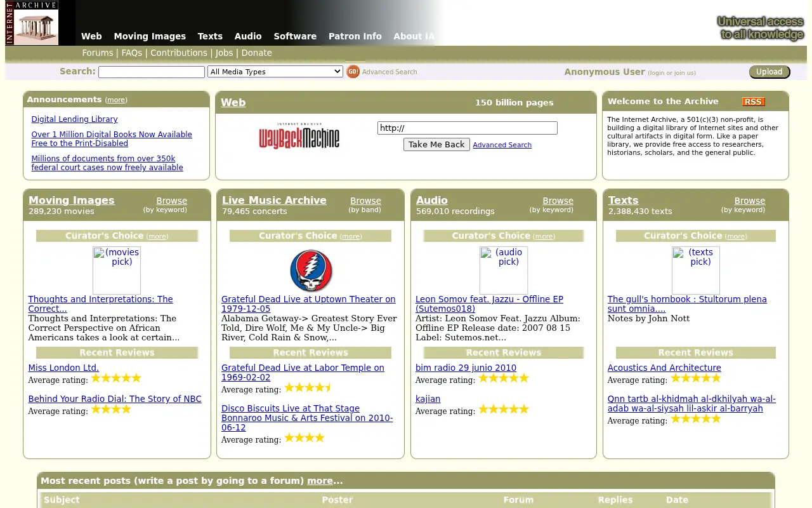Click the Forums link

click(x=98, y=53)
